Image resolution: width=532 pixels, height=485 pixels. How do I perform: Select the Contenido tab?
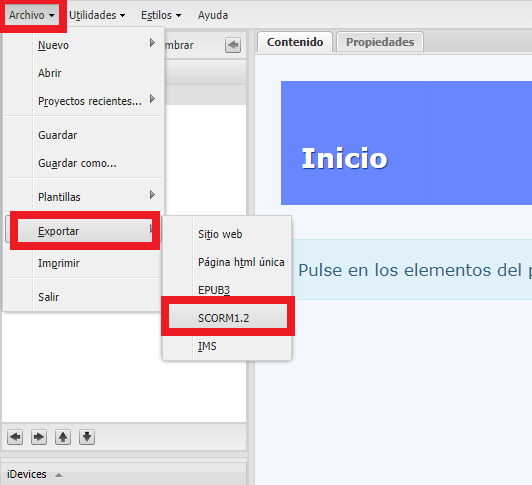[x=295, y=42]
